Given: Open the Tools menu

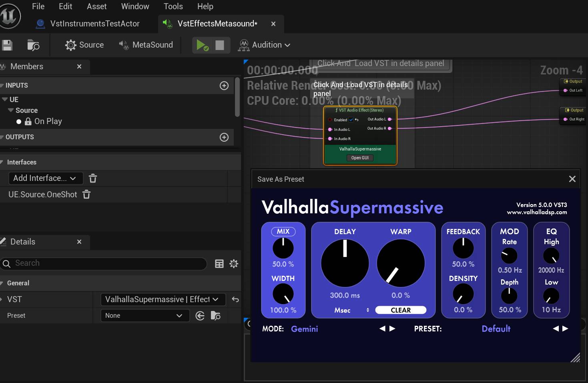Looking at the screenshot, I should [173, 6].
